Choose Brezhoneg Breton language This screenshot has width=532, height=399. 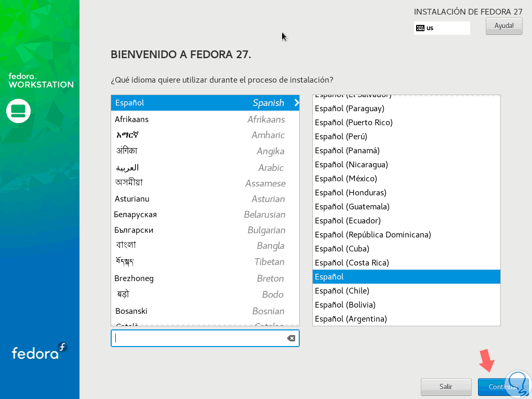coord(205,278)
